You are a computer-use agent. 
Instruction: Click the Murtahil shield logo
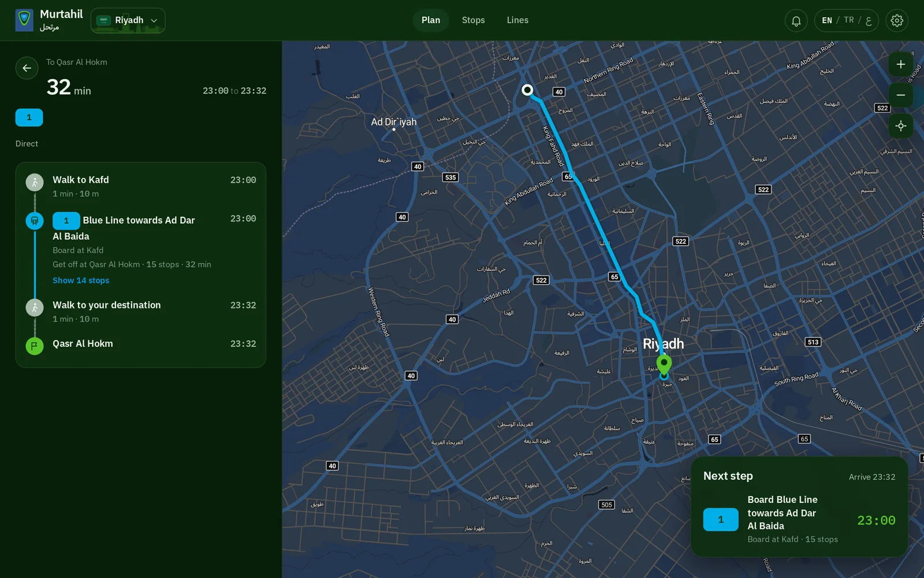click(x=24, y=20)
